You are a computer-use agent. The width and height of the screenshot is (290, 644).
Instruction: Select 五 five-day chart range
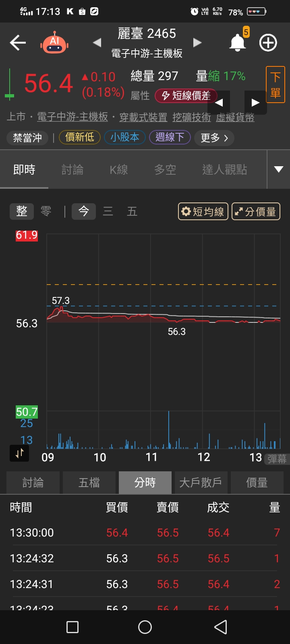tap(132, 211)
